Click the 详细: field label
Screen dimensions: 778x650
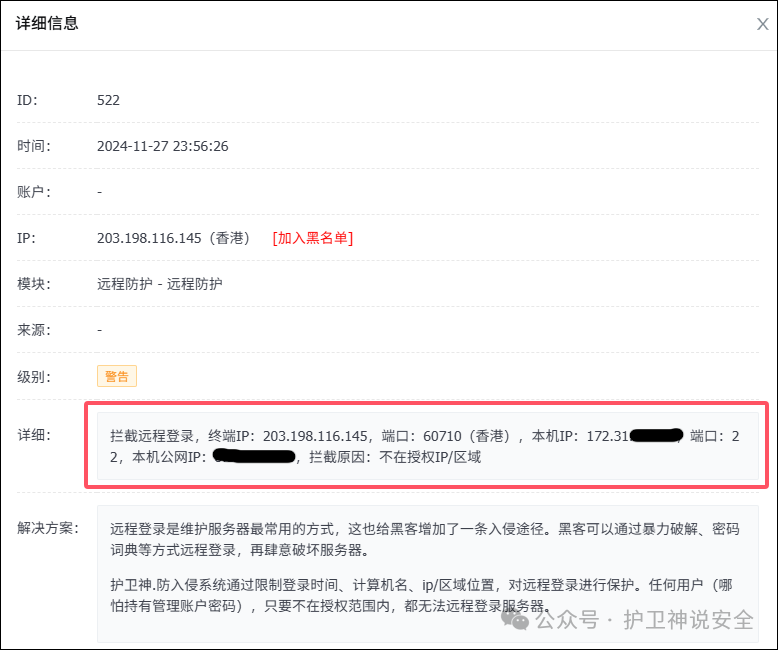34,435
